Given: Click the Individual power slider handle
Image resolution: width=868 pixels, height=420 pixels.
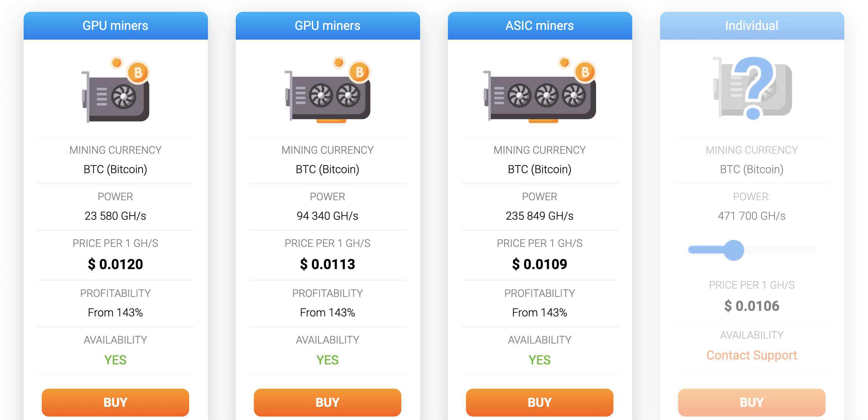Looking at the screenshot, I should [x=734, y=250].
